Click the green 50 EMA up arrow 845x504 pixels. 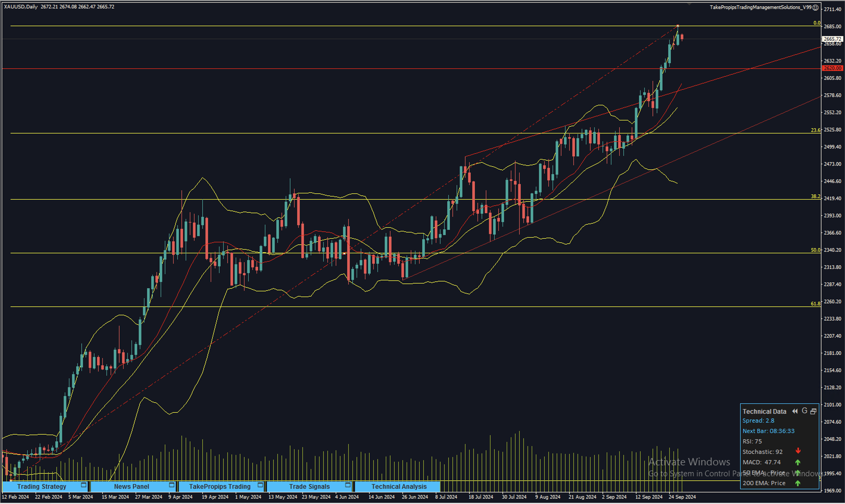coord(798,473)
